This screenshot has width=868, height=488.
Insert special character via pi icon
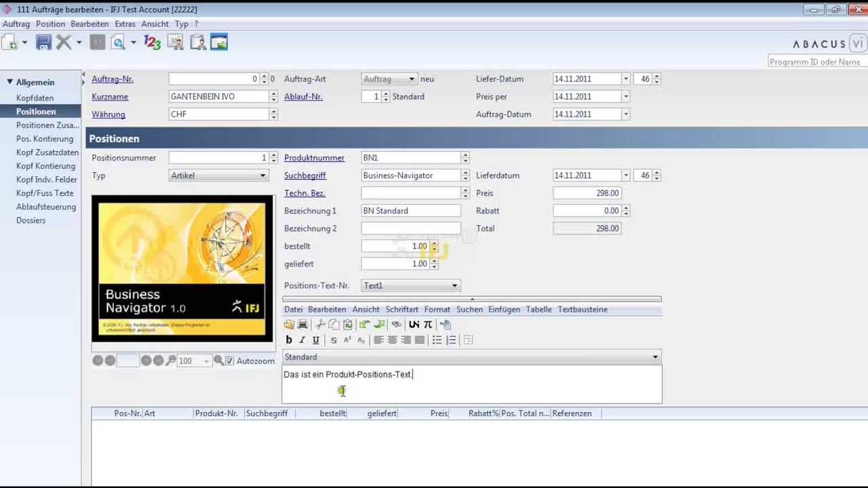[428, 325]
